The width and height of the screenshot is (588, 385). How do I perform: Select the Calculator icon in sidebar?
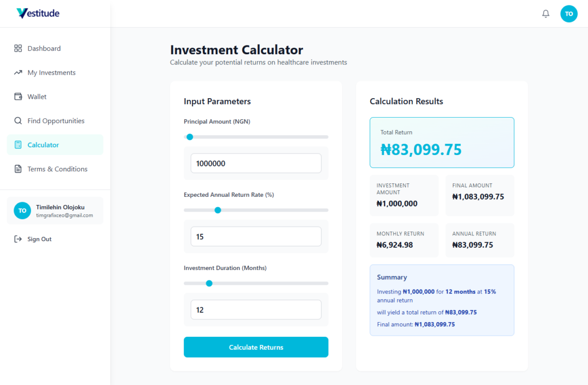tap(17, 144)
